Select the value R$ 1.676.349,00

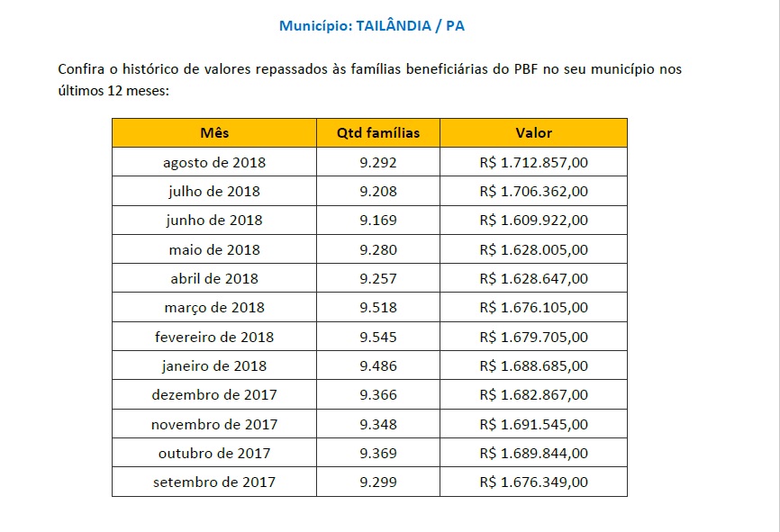tap(533, 482)
